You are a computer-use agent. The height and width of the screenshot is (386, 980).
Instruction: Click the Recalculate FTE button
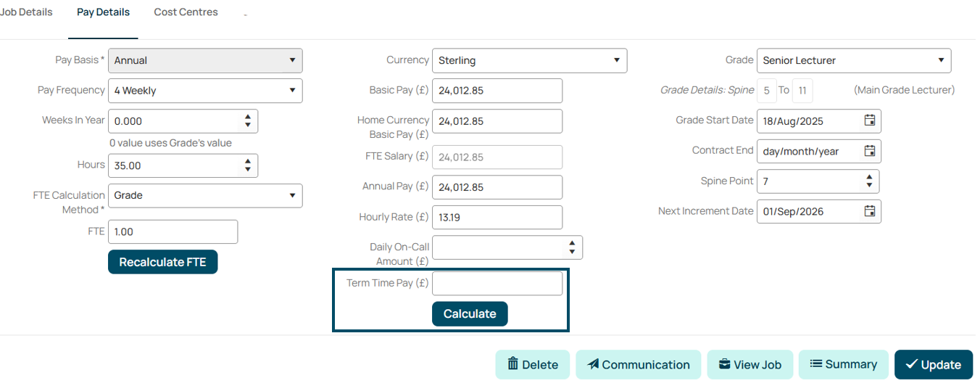coord(162,262)
